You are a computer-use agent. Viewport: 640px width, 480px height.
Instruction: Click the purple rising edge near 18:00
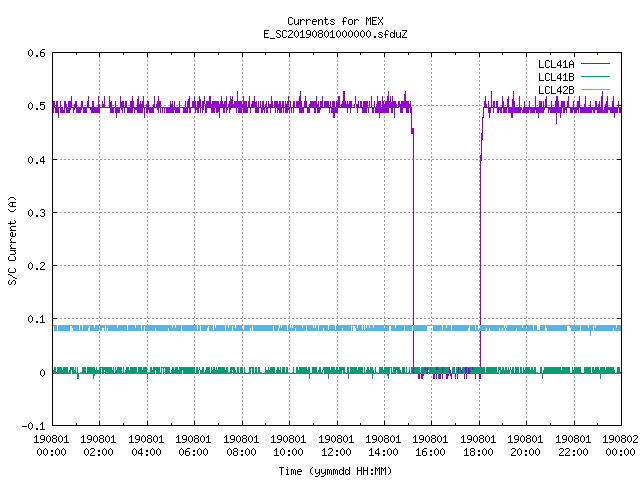(x=480, y=245)
